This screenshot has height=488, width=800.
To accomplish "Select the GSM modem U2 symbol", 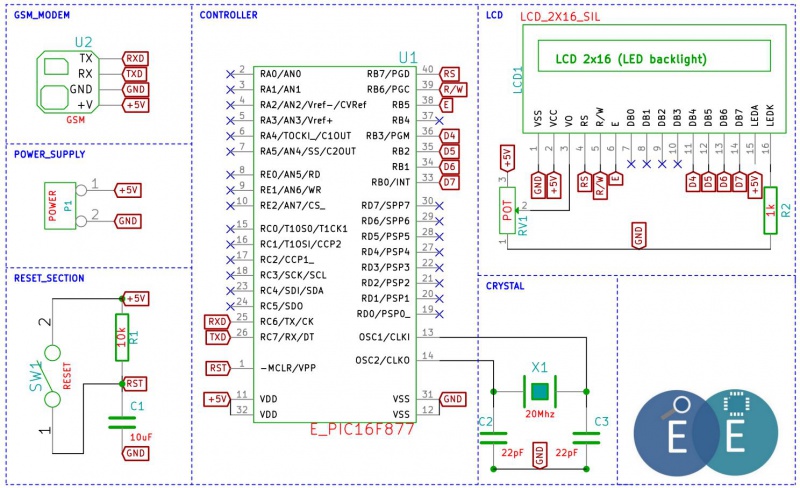I will [x=67, y=82].
